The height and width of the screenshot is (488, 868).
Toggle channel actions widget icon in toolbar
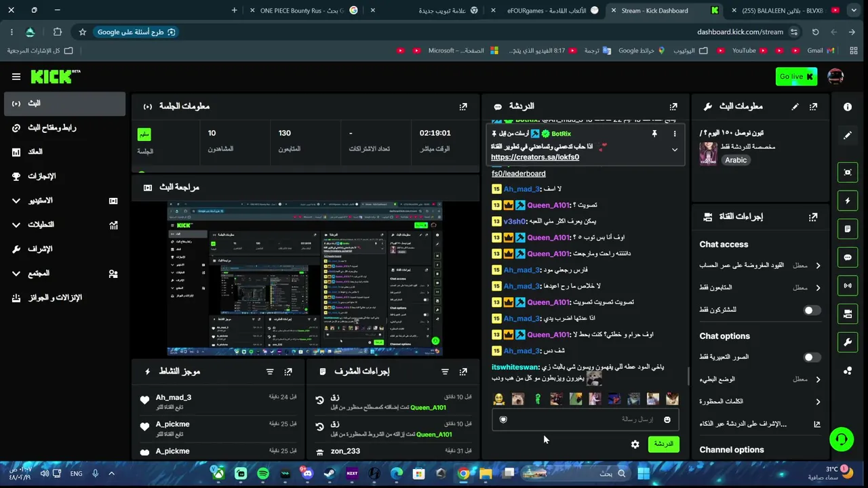pos(848,314)
